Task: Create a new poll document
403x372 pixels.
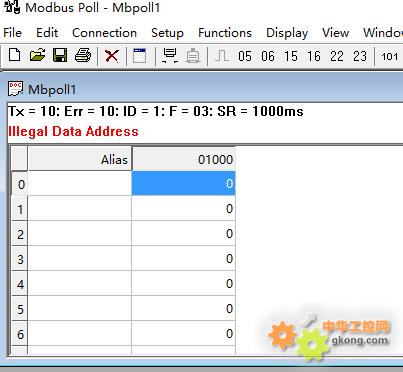Action: point(14,55)
